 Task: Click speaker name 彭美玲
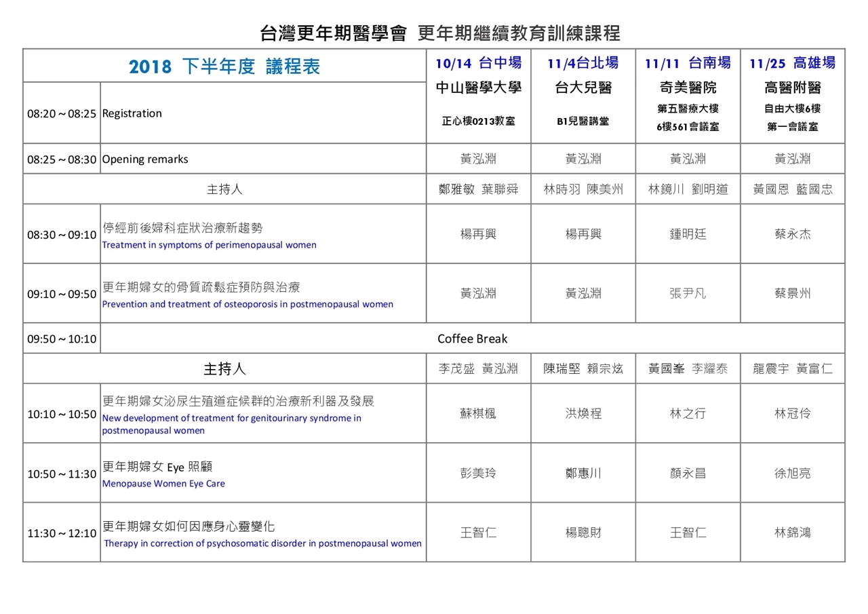point(478,473)
